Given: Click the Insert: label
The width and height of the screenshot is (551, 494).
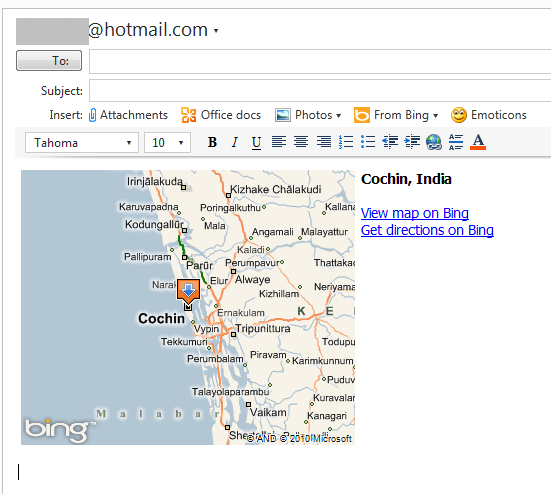Looking at the screenshot, I should [x=66, y=115].
